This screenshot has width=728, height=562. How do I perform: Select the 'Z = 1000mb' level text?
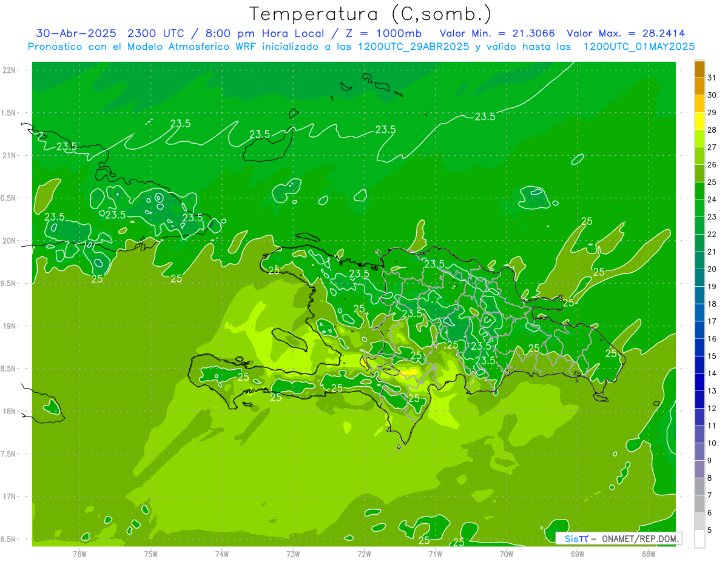[x=383, y=33]
